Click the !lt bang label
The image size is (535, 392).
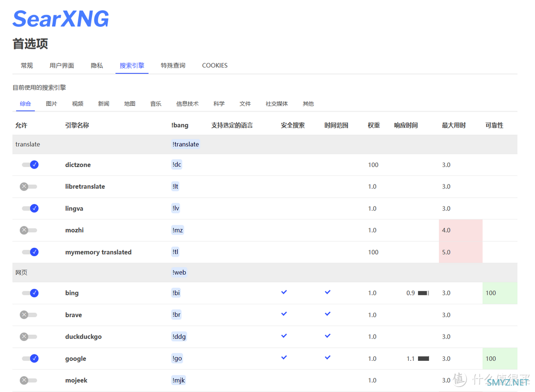(x=175, y=186)
